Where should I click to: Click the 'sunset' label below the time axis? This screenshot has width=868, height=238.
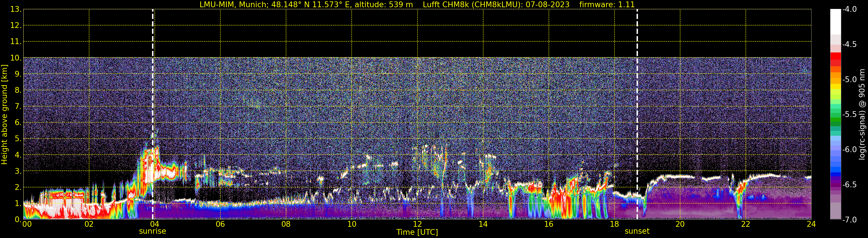point(637,231)
